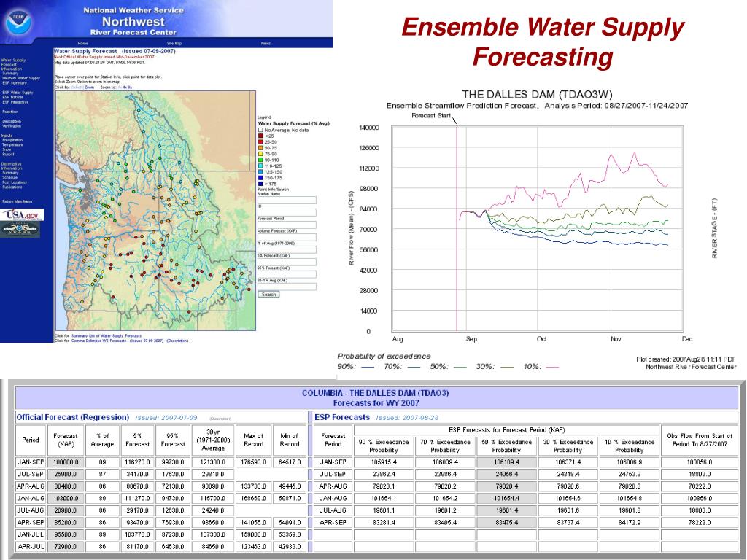Screen dimensions: 747x560
Task: Click the 25-50 red legend swatch
Action: [260, 142]
